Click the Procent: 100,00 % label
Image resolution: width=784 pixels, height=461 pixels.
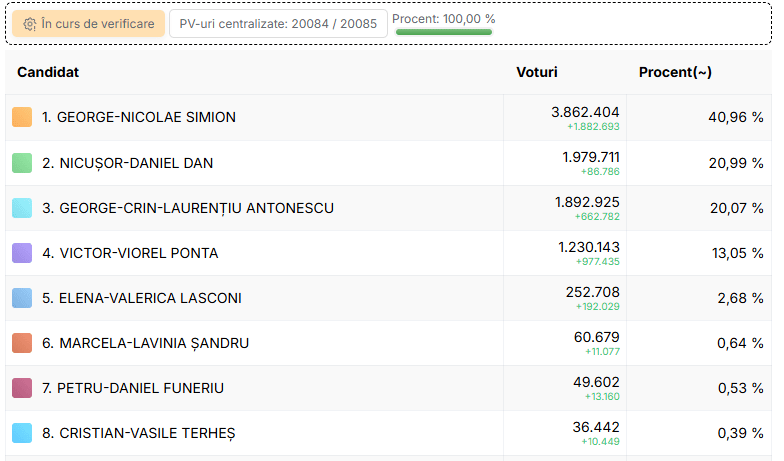point(444,19)
